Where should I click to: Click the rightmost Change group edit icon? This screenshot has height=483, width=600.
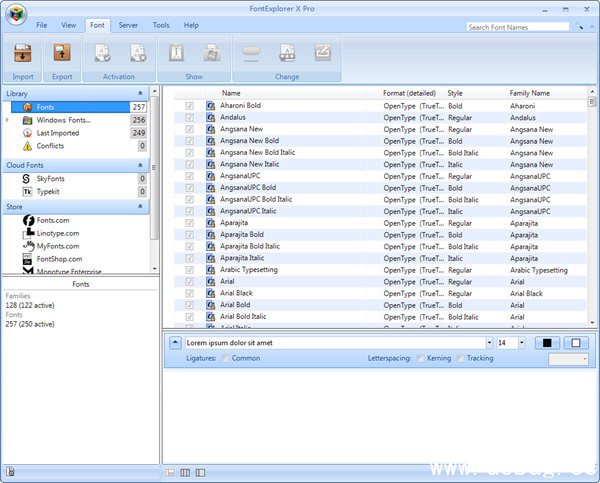coord(323,53)
